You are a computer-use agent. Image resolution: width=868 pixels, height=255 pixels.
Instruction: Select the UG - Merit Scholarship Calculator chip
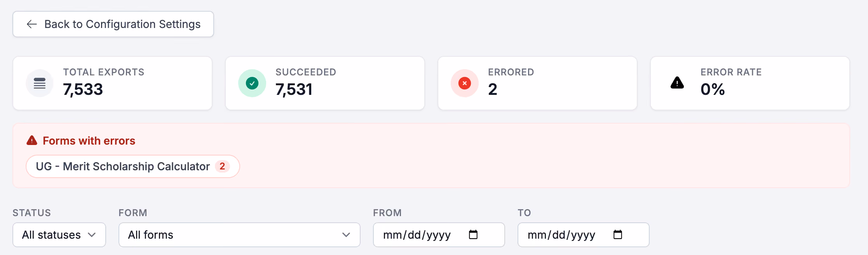click(133, 166)
